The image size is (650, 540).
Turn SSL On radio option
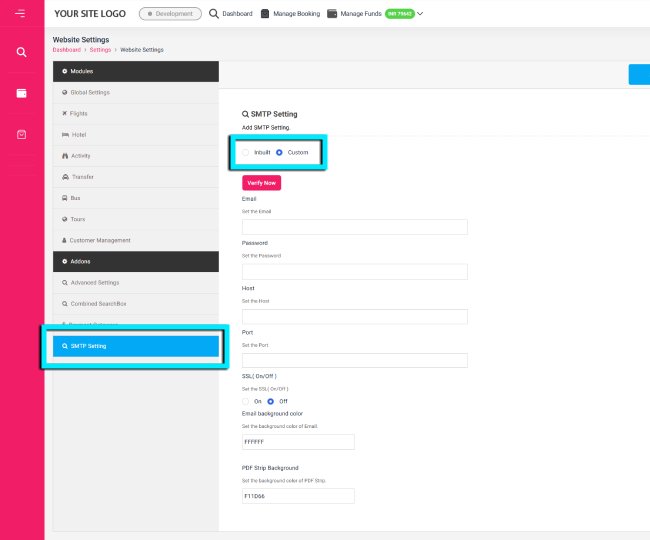[246, 401]
